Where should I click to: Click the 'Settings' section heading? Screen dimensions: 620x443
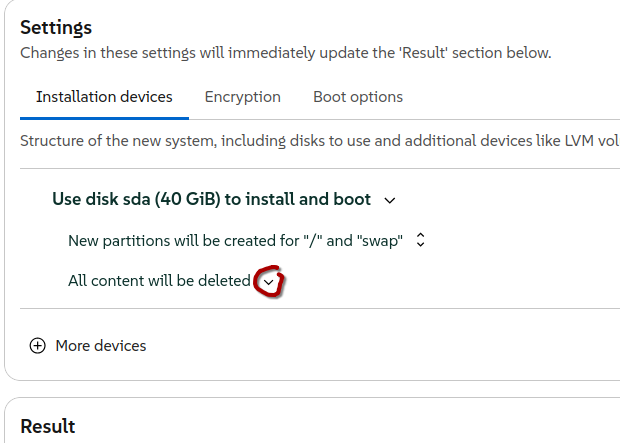[x=56, y=28]
